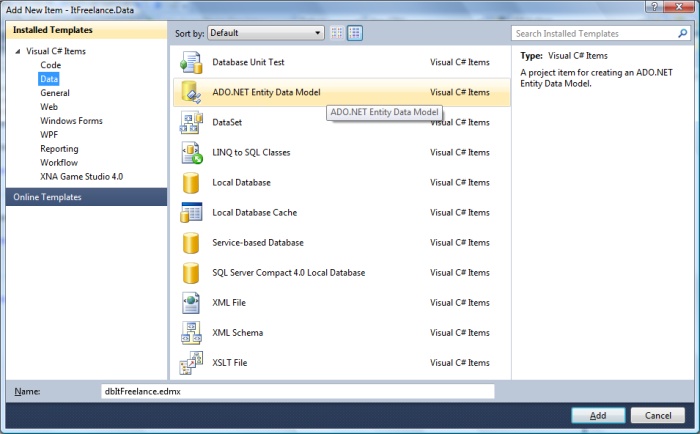Click the search magnifier icon
The image size is (700, 434).
tap(683, 33)
